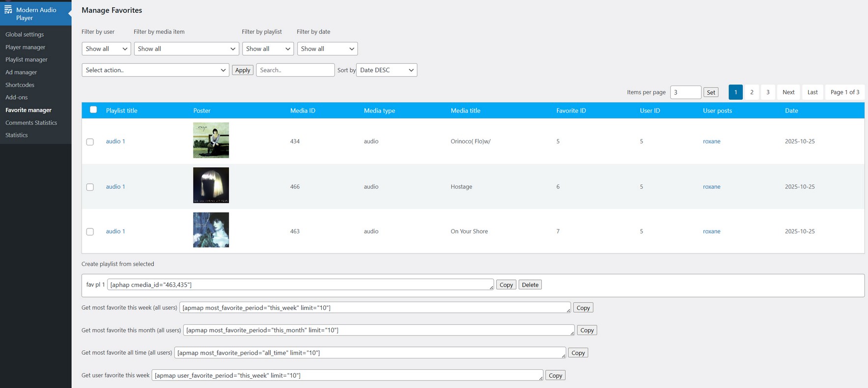Click the Search input field
This screenshot has height=388, width=868.
tap(295, 70)
